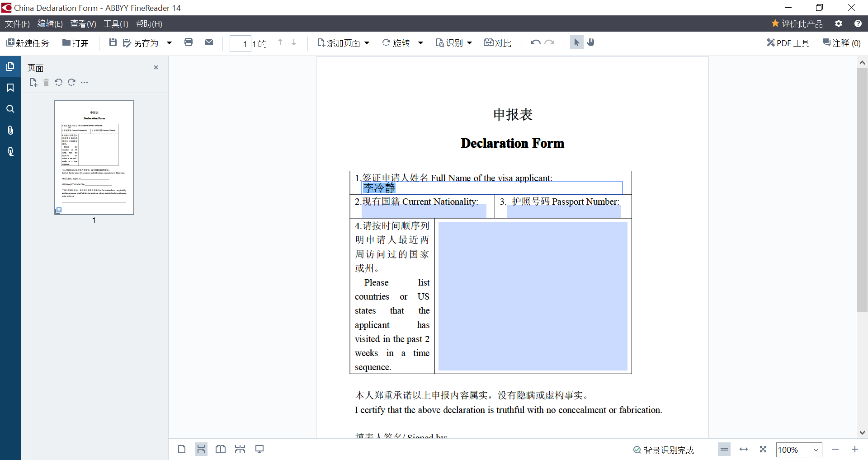Screen dimensions: 868x460
Task: Add a page in Pages panel
Action: (x=33, y=82)
